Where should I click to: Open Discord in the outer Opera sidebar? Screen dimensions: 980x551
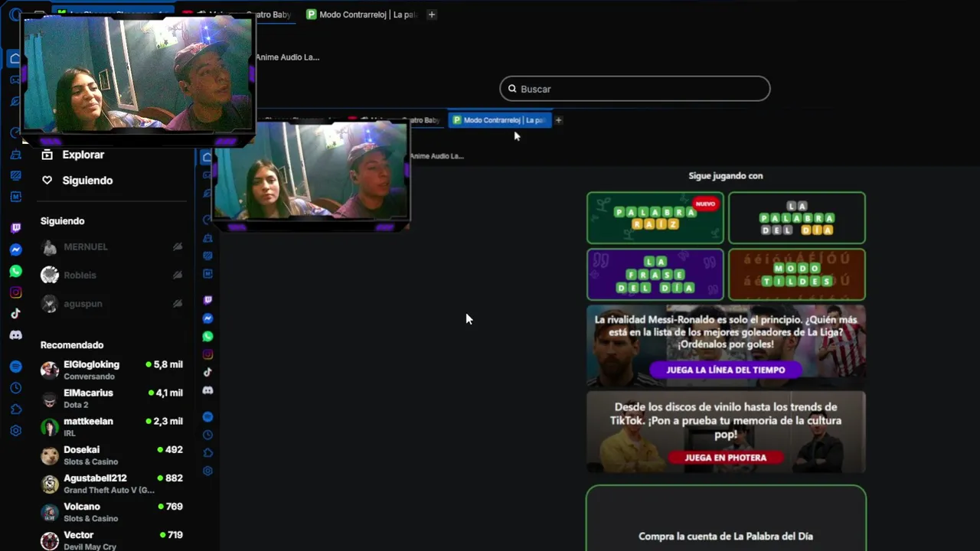[x=15, y=335]
